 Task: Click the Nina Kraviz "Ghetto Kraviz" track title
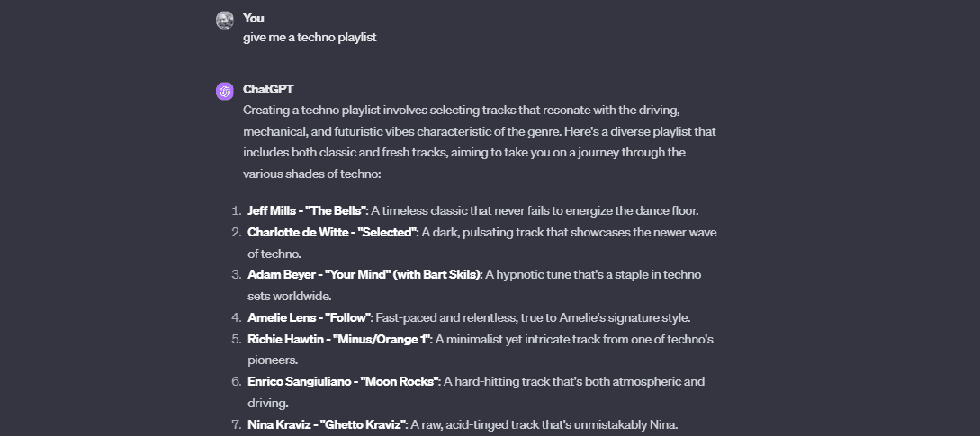pos(328,424)
